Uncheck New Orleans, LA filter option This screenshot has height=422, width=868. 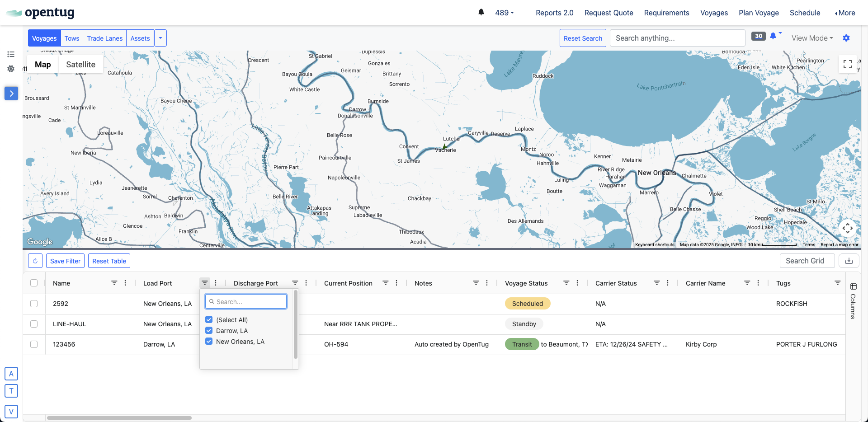(209, 342)
